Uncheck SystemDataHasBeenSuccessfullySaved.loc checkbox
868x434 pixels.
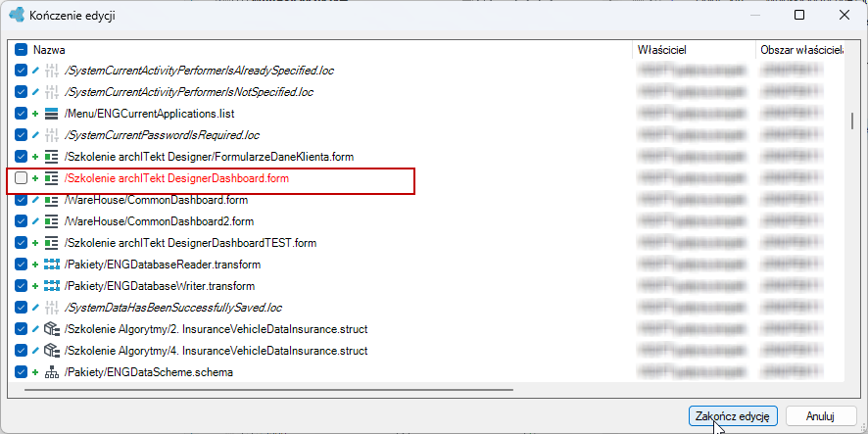click(21, 308)
